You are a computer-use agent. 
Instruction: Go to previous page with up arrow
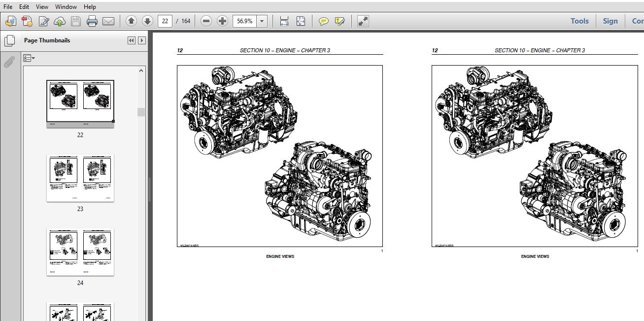[x=131, y=21]
